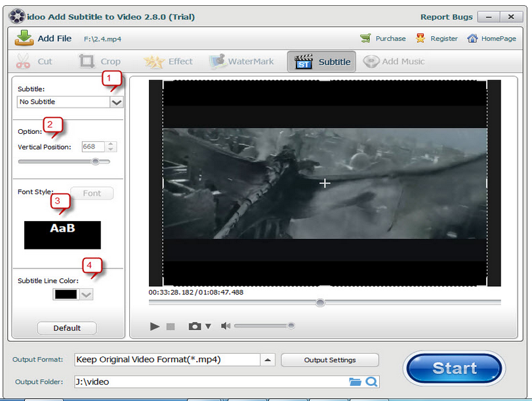Open output folder with magnifier icon
532x401 pixels.
click(x=371, y=382)
